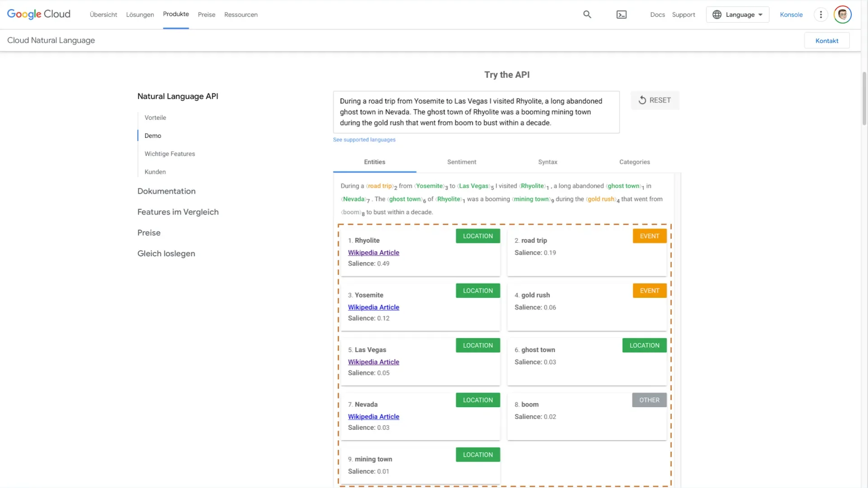This screenshot has width=868, height=488.
Task: Open the Lösungen menu
Action: tap(140, 14)
